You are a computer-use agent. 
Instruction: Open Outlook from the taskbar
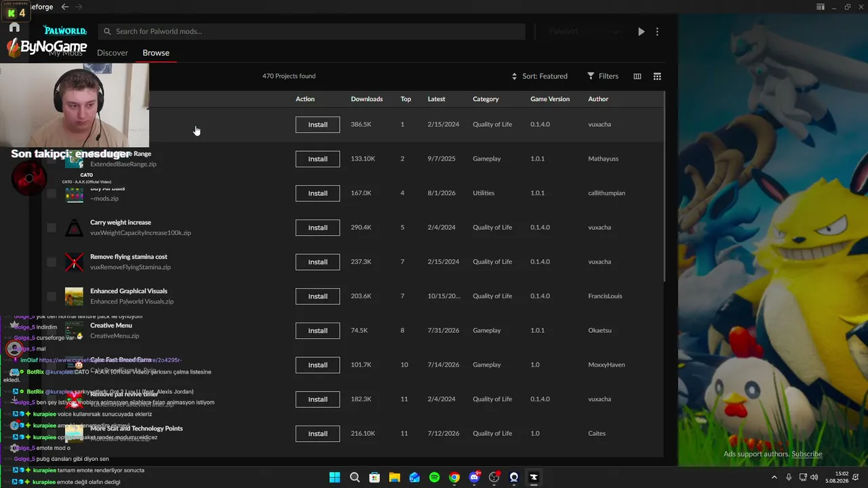[x=414, y=477]
